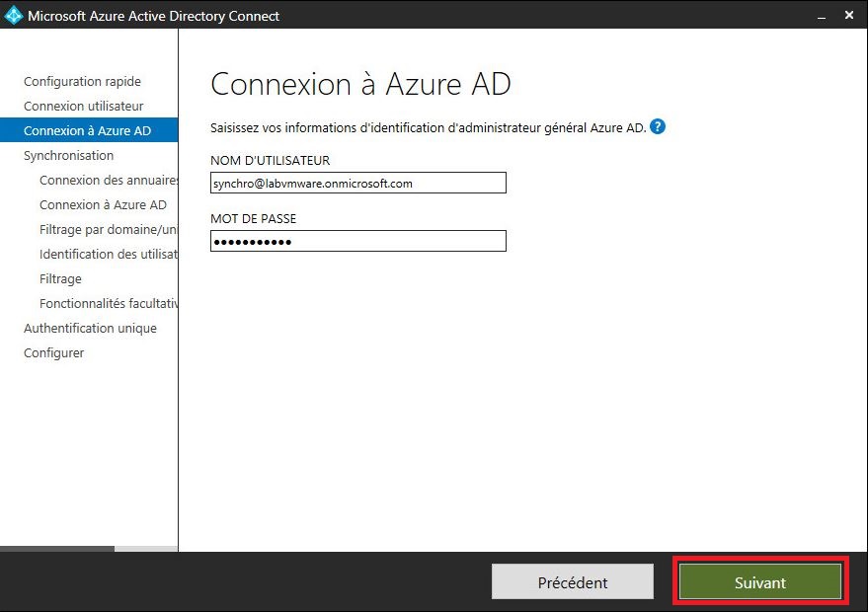Select the highlighted Connexion à Azure AD step
This screenshot has width=868, height=612.
89,130
